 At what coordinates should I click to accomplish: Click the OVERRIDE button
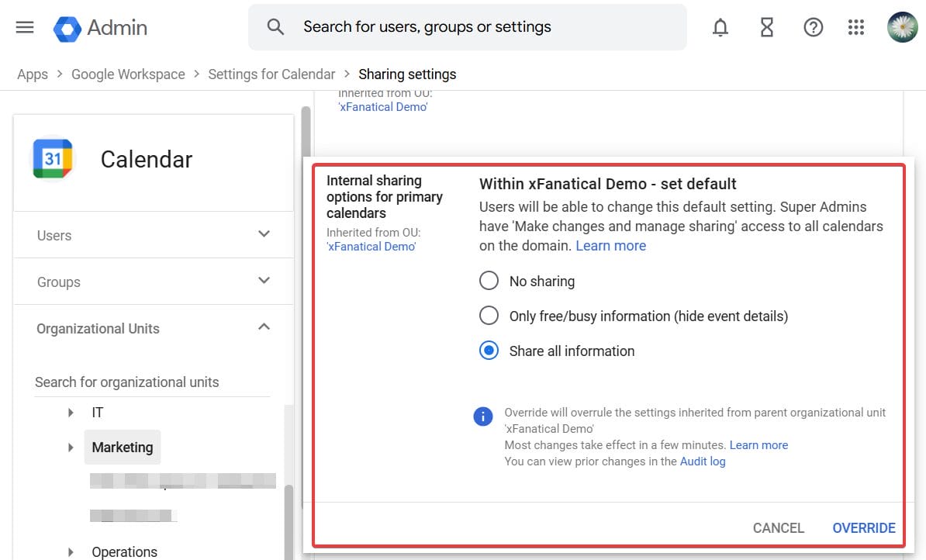864,527
